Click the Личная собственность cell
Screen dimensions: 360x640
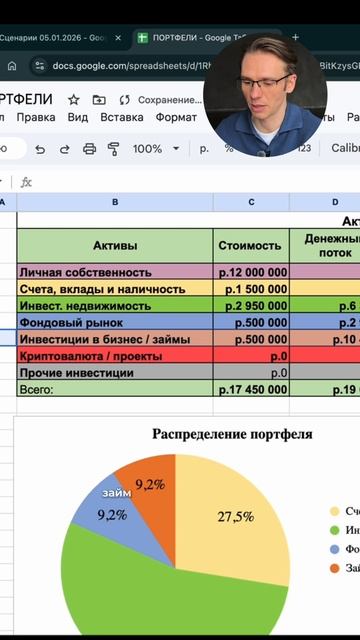(115, 272)
